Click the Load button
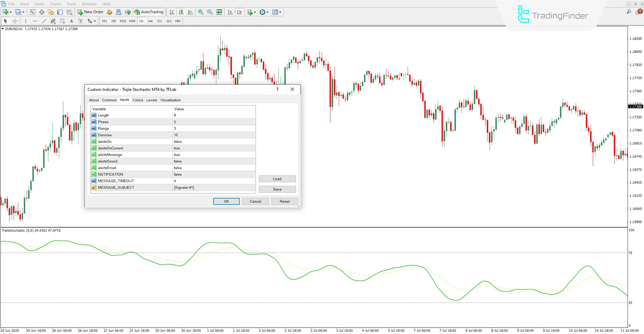The width and height of the screenshot is (644, 334). pyautogui.click(x=277, y=179)
